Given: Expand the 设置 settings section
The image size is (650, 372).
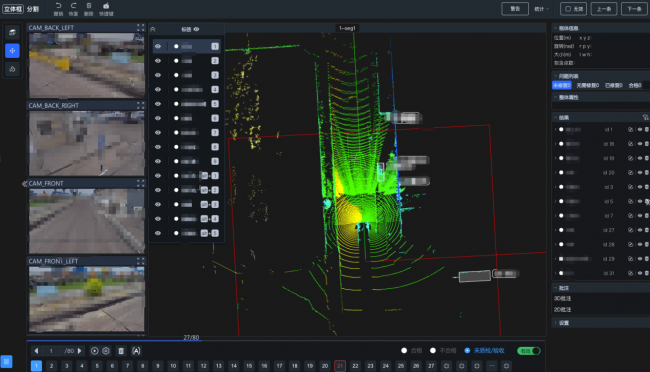Looking at the screenshot, I should 555,323.
